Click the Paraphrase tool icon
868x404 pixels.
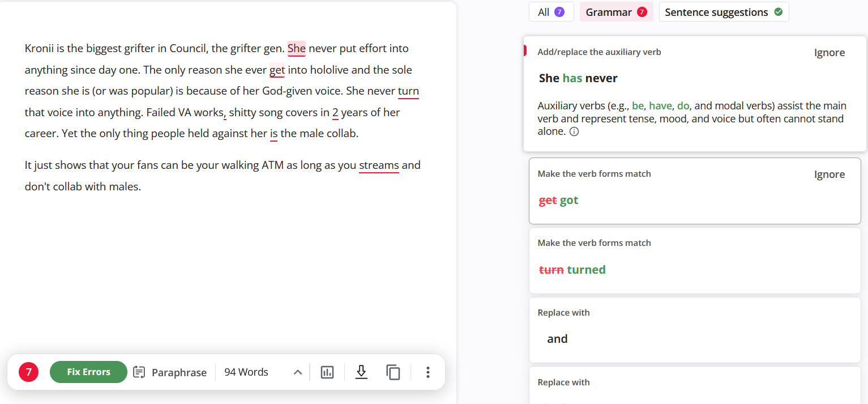139,372
